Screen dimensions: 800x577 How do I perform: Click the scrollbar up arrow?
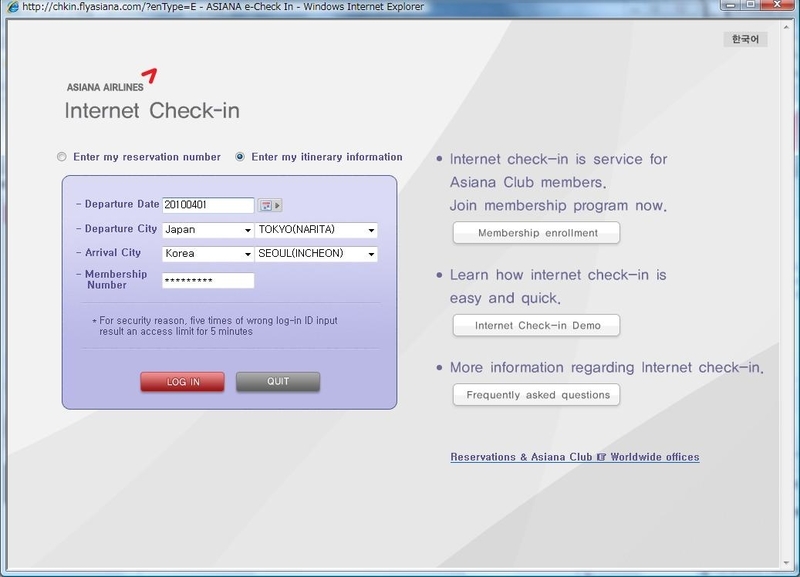(x=786, y=27)
